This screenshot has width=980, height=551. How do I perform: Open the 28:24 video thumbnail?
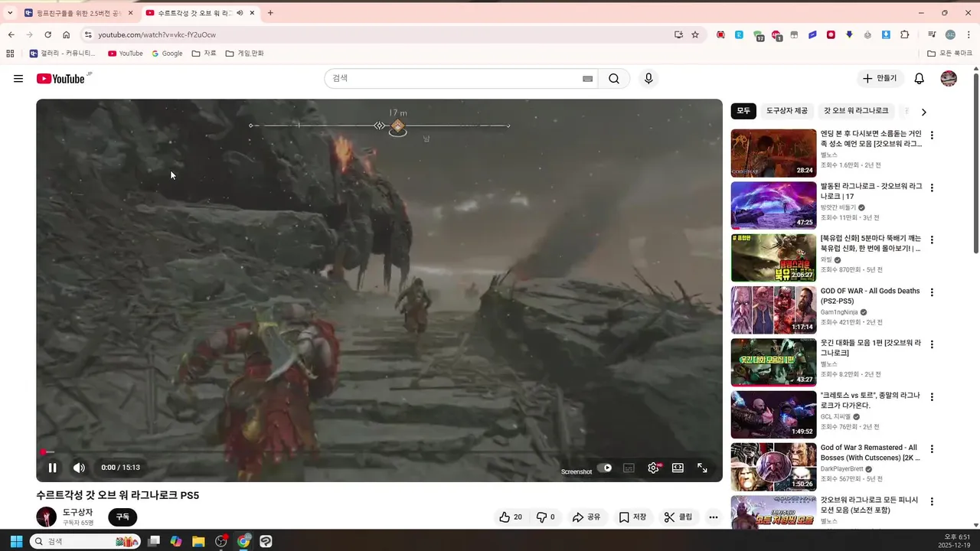pos(773,153)
